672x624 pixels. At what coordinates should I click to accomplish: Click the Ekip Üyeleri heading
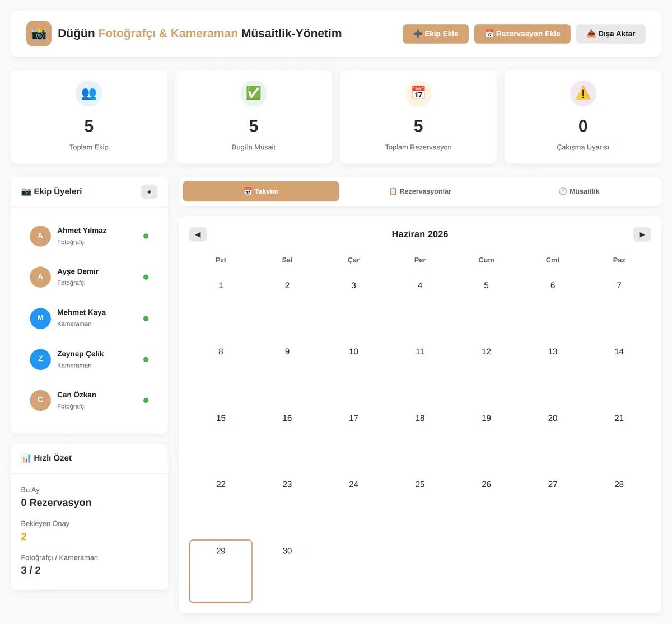pyautogui.click(x=52, y=191)
